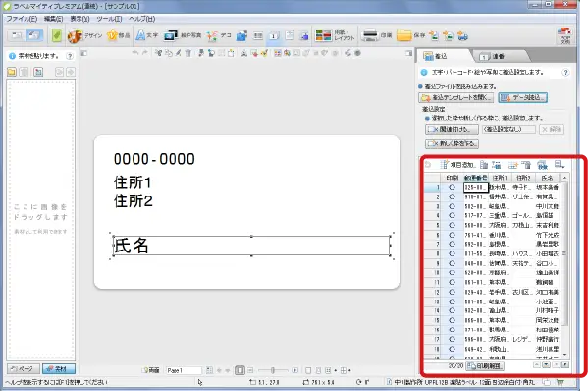Screen dimensions: 588x391
Task: Toggle print circle in data row 12
Action: click(452, 292)
